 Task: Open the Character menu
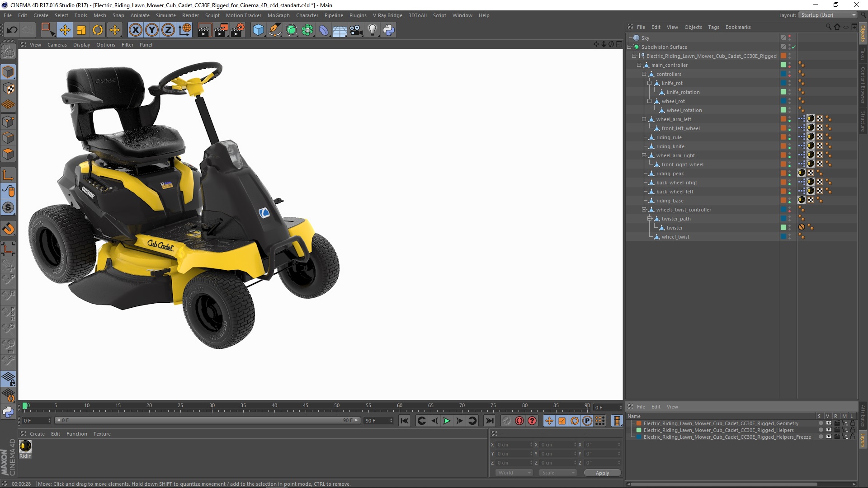click(307, 15)
